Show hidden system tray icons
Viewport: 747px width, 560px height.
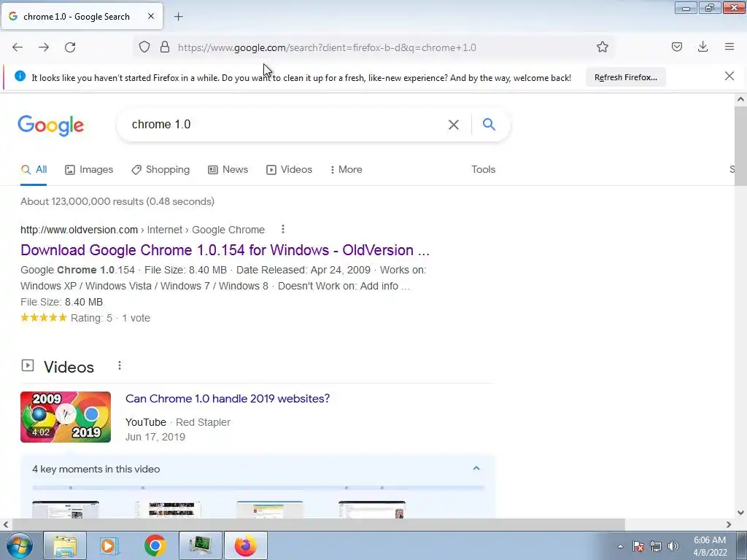620,546
